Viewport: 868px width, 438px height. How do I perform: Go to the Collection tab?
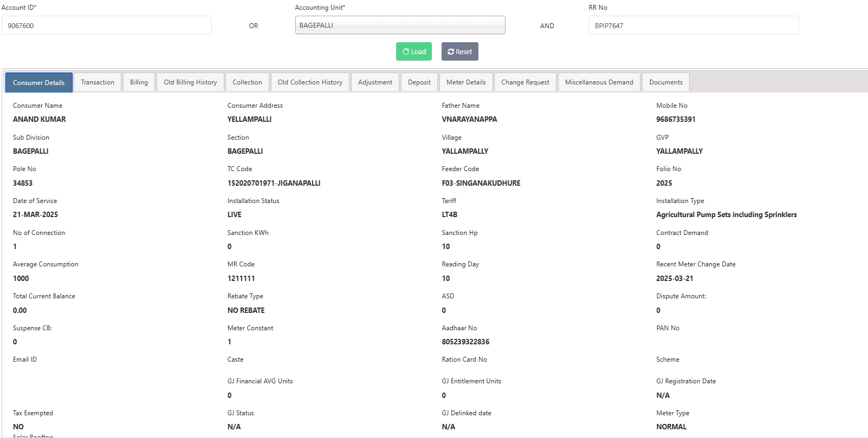247,82
